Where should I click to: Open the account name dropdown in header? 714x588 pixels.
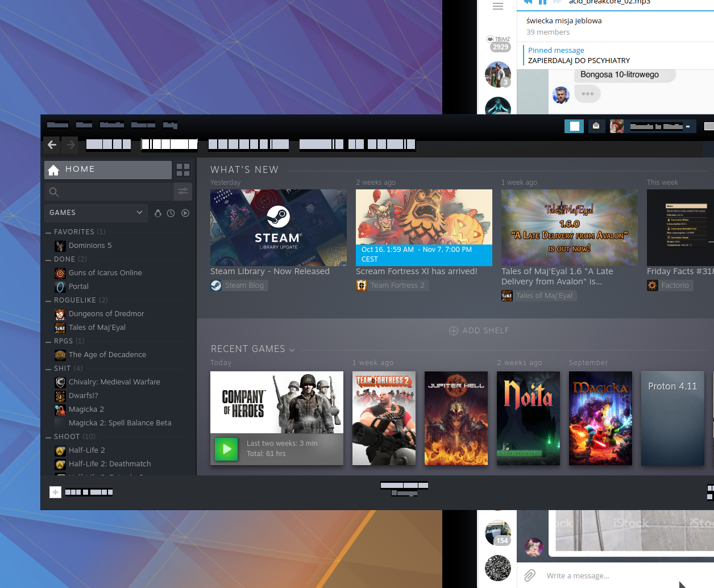coord(660,126)
